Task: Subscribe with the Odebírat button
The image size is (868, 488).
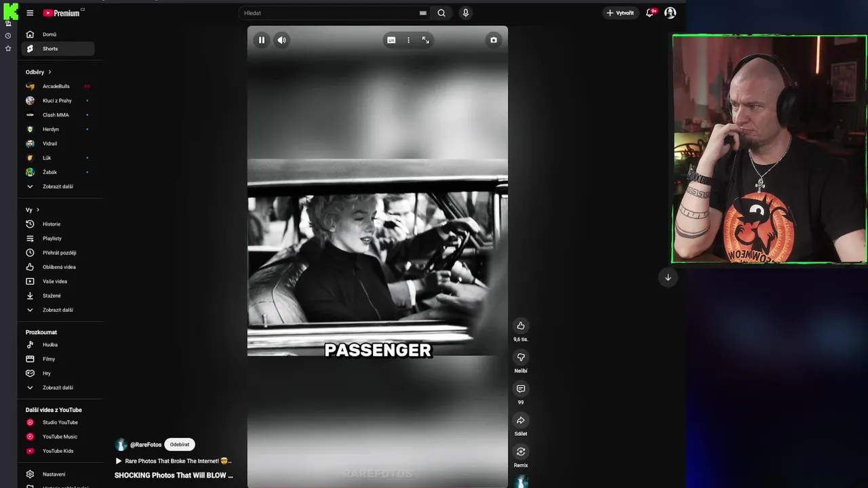Action: tap(180, 445)
